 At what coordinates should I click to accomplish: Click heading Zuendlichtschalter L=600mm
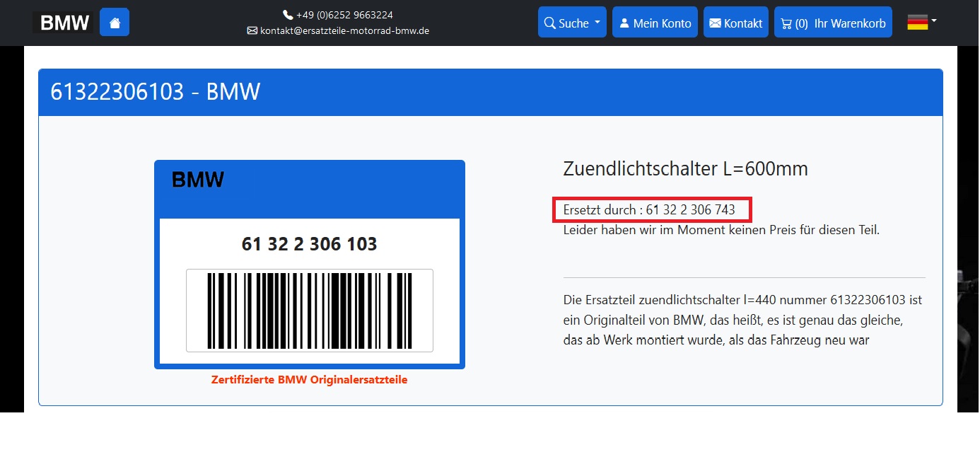pos(685,169)
